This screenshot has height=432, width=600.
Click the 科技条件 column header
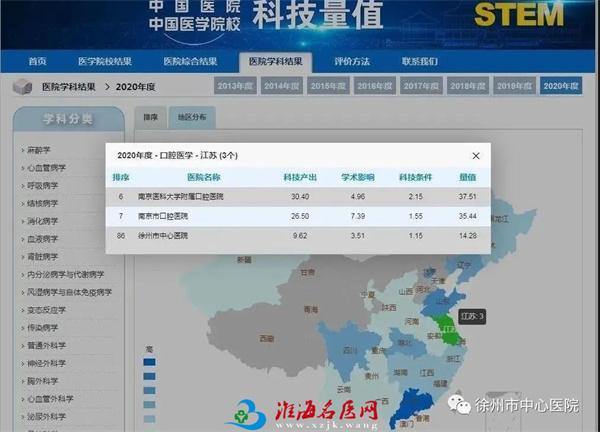416,177
